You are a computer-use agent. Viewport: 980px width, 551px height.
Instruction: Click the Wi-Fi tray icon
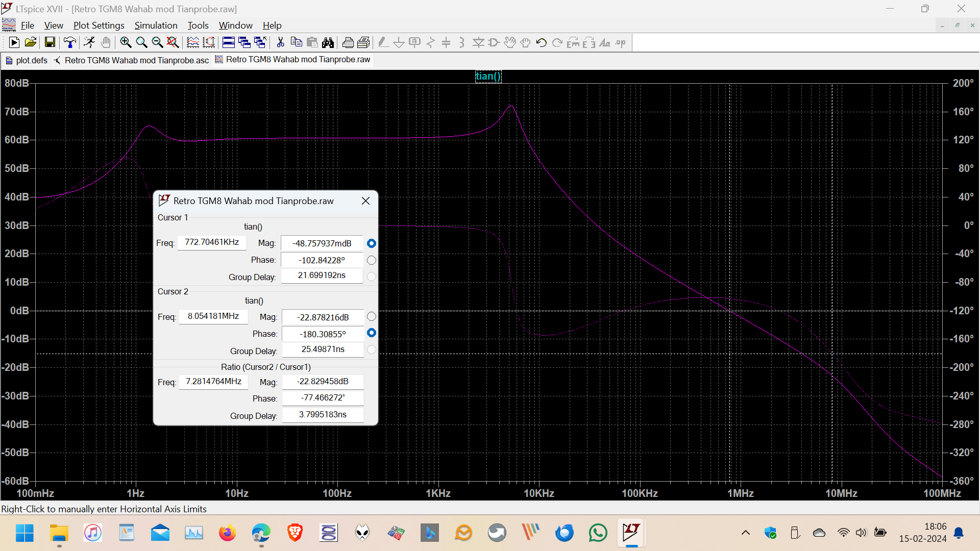tap(843, 533)
